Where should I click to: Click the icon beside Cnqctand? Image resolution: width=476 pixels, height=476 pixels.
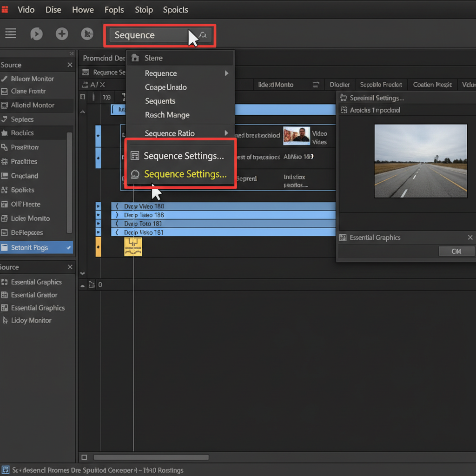coord(4,176)
